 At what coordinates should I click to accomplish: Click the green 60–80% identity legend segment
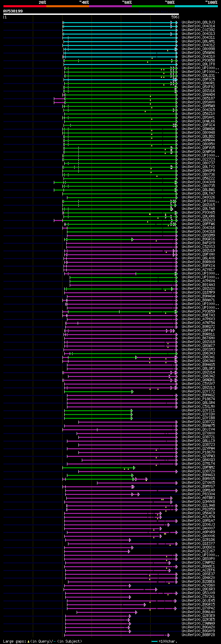153,6
